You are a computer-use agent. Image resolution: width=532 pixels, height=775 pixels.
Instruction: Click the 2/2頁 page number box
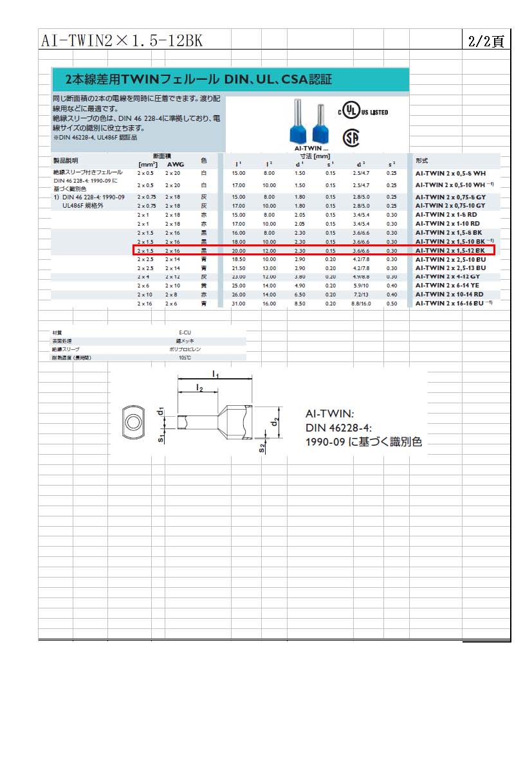pyautogui.click(x=486, y=41)
